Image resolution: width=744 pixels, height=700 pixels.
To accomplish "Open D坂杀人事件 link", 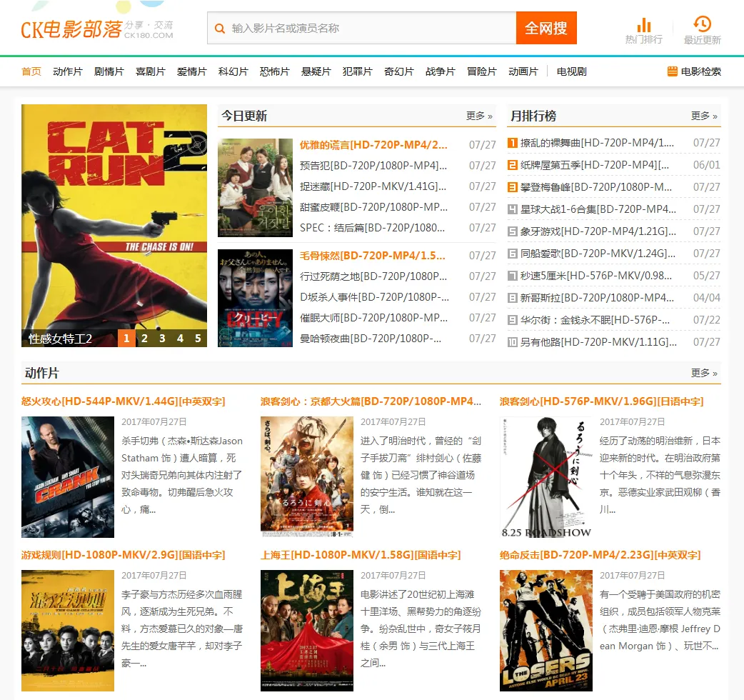I will pyautogui.click(x=374, y=297).
